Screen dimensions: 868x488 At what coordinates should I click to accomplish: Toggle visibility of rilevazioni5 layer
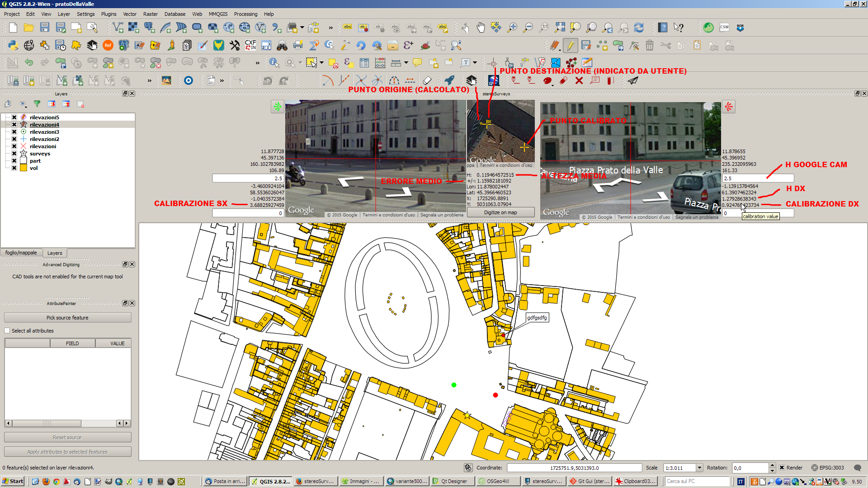14,117
